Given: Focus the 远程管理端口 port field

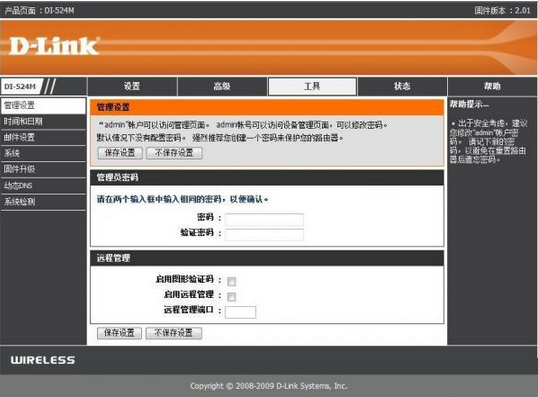Looking at the screenshot, I should pyautogui.click(x=240, y=312).
